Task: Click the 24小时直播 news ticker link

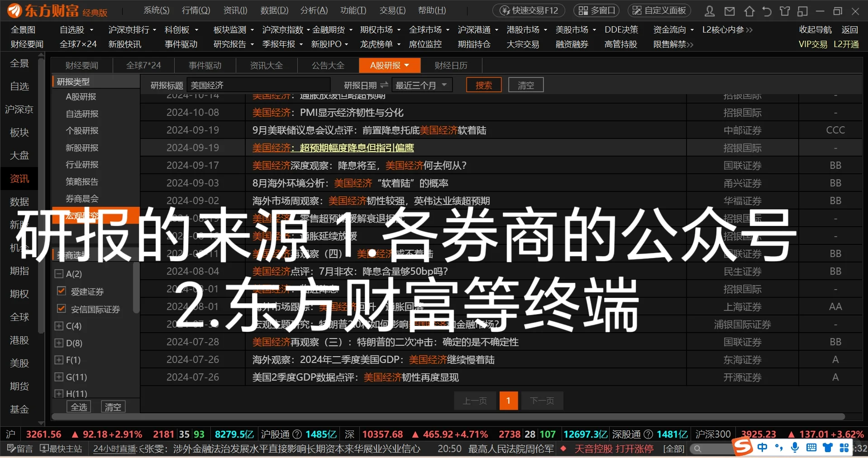Action: [115, 449]
